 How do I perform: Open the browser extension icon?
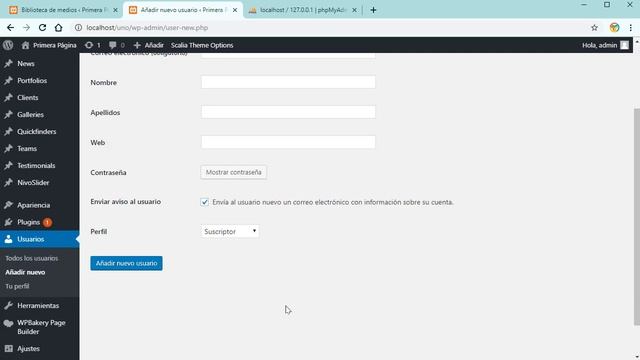[614, 28]
